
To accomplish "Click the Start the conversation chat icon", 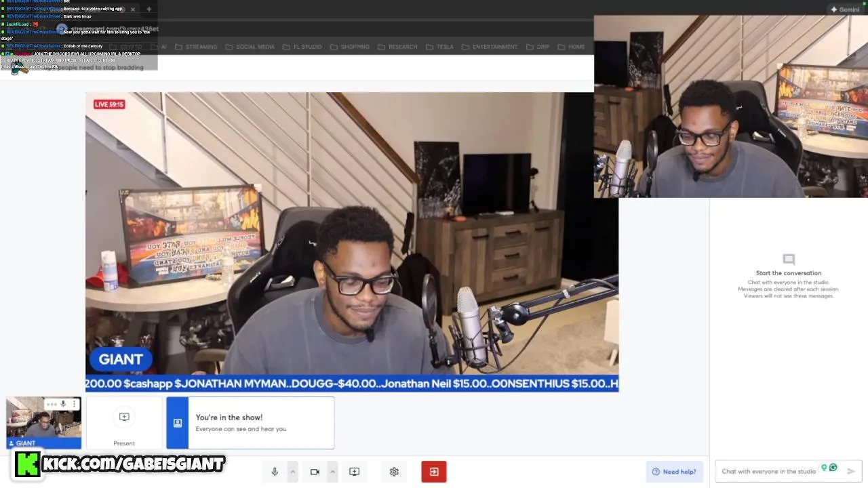I will [x=789, y=260].
